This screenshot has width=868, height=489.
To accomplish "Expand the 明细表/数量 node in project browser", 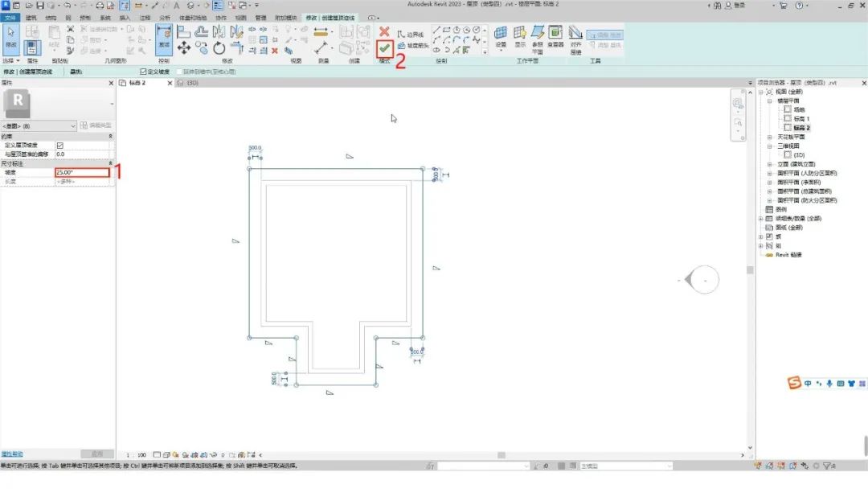I will (x=761, y=218).
